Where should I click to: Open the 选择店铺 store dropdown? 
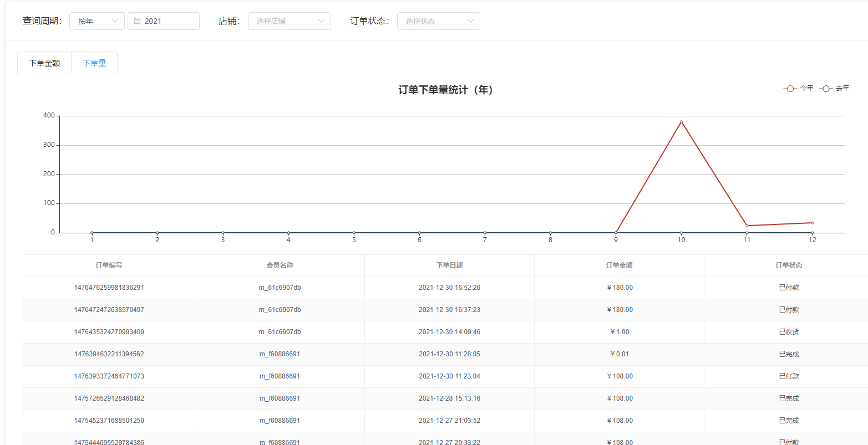pyautogui.click(x=289, y=21)
